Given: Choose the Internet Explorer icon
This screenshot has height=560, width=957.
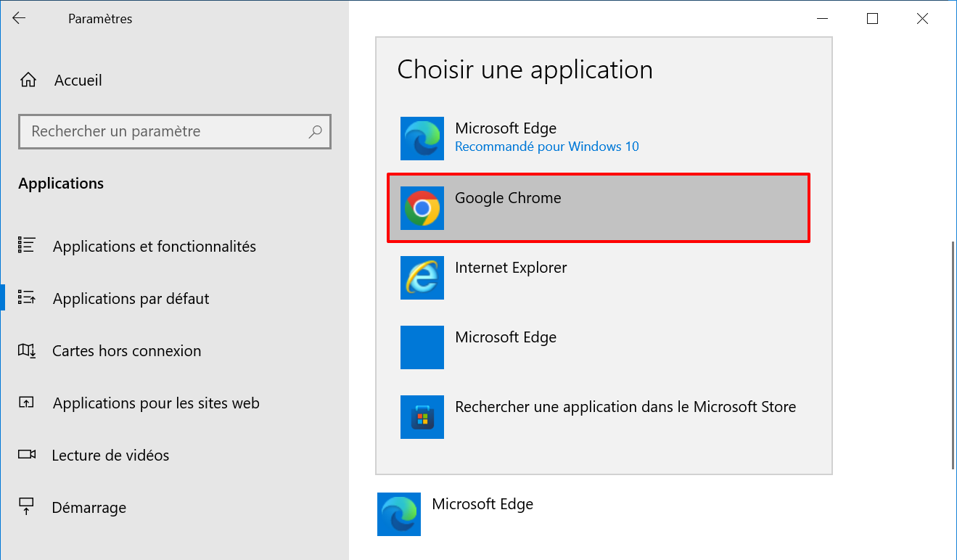Looking at the screenshot, I should coord(422,278).
